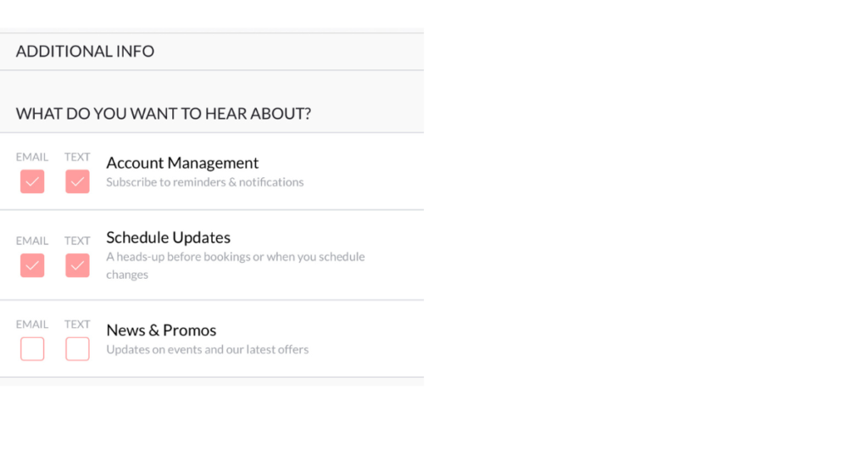Disable Email for Schedule Updates
Viewport: 868px width, 456px height.
click(x=32, y=265)
